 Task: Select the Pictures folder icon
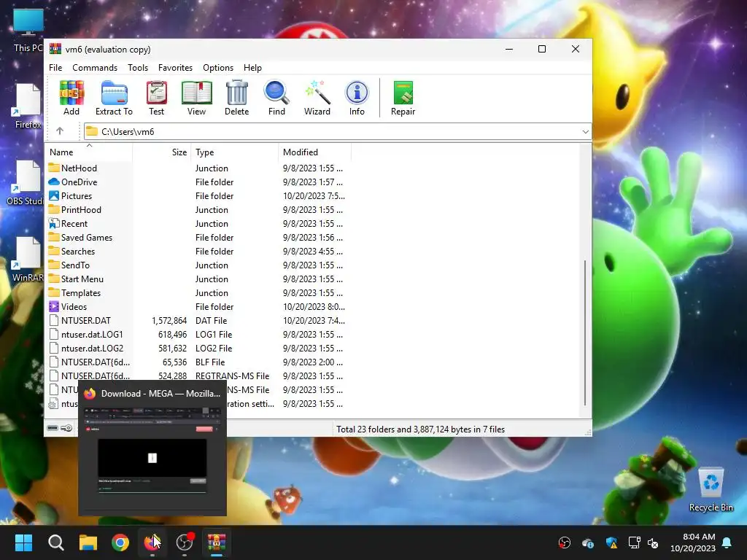(x=54, y=195)
